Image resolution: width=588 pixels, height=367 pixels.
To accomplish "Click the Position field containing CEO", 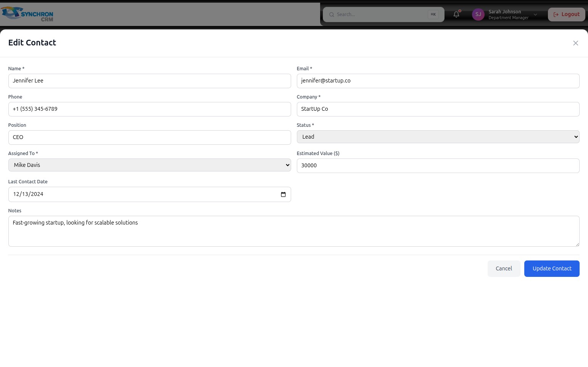I will [150, 137].
